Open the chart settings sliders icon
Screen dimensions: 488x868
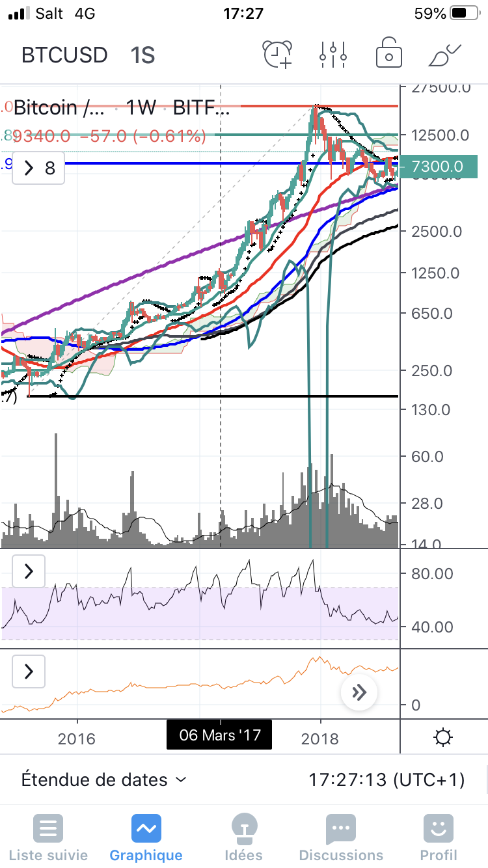pos(332,55)
